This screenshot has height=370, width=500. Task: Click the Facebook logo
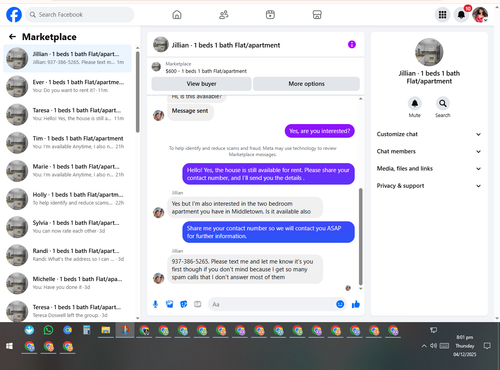pos(14,15)
